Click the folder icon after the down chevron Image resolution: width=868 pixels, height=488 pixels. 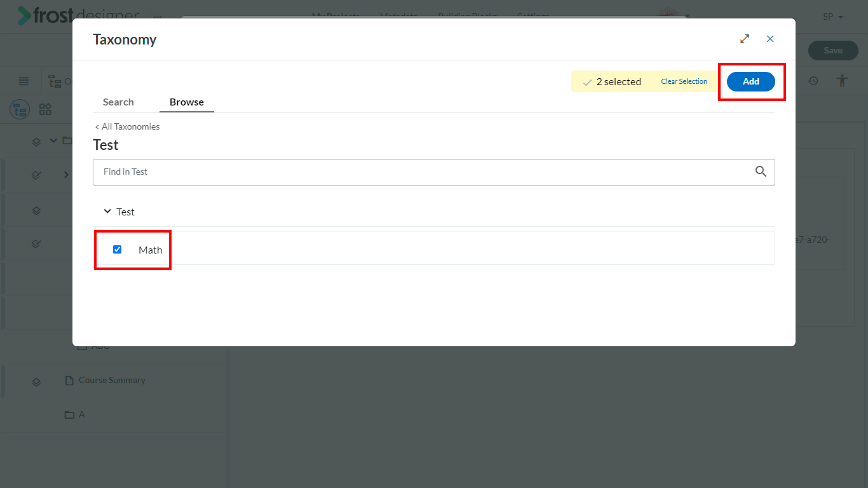coord(67,140)
